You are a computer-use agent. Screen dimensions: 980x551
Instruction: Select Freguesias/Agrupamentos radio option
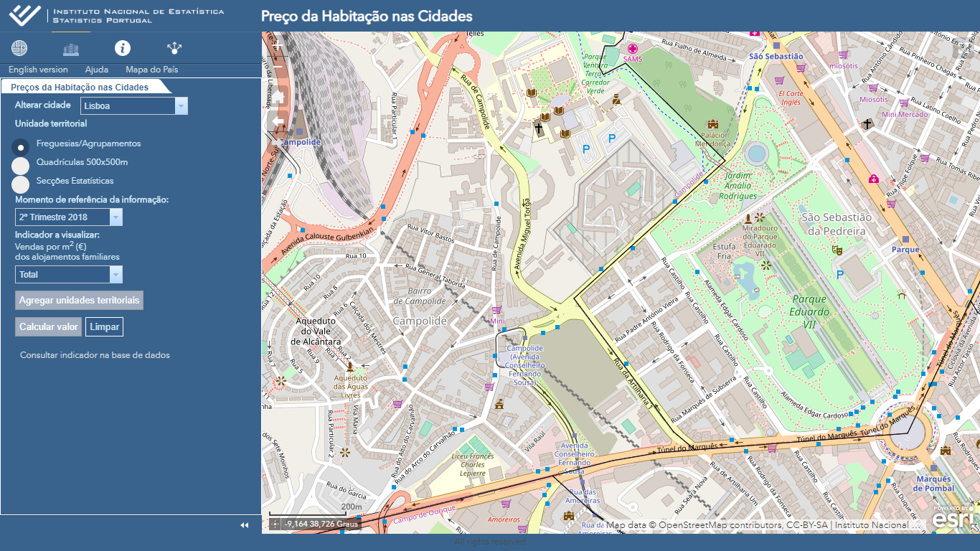(21, 147)
